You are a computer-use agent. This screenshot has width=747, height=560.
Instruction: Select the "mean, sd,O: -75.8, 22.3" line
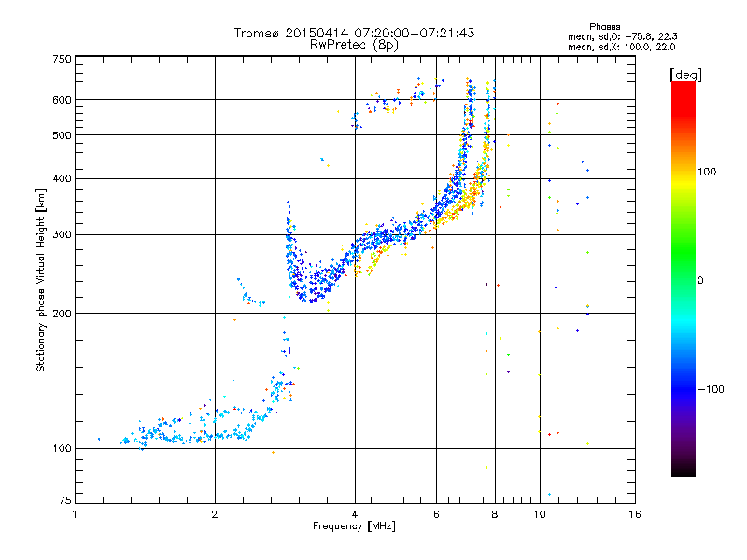click(622, 36)
